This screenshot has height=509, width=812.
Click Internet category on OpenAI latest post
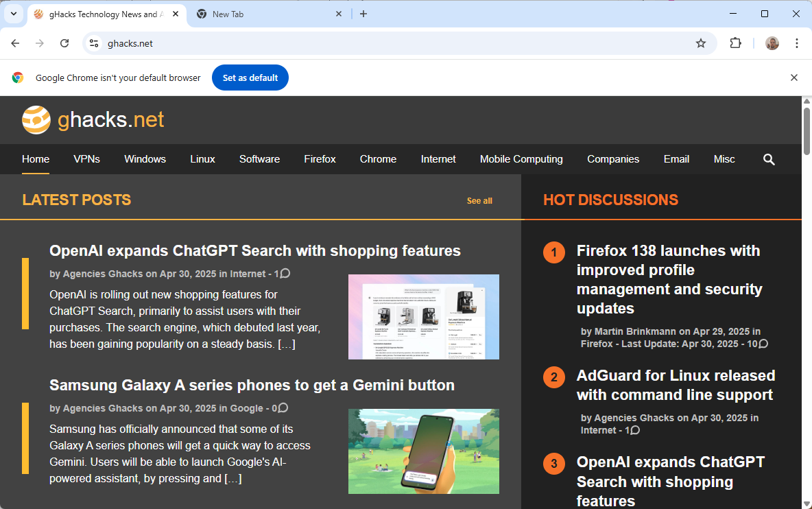[248, 274]
